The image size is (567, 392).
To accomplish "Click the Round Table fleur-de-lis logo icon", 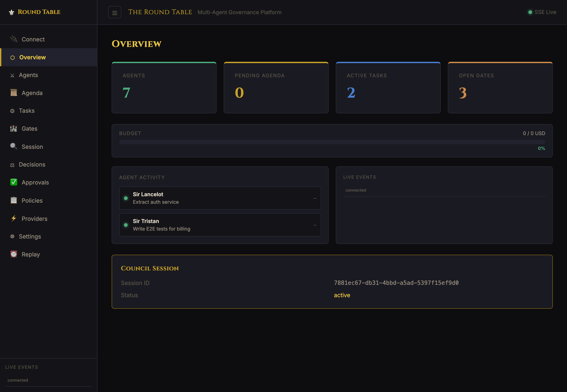I will pos(12,12).
